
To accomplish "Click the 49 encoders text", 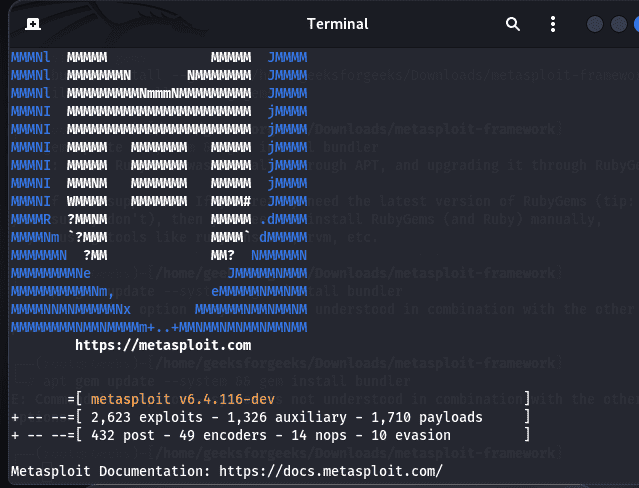I will point(223,435).
